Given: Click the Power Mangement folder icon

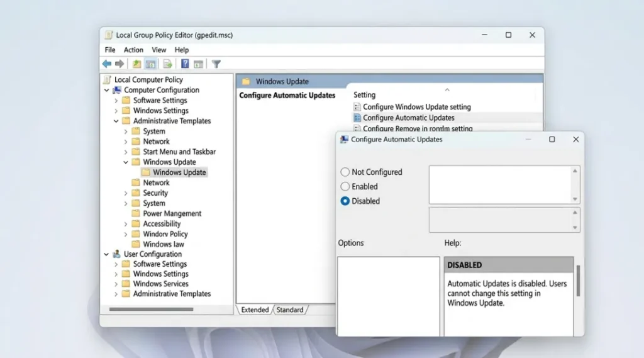Looking at the screenshot, I should click(x=136, y=213).
